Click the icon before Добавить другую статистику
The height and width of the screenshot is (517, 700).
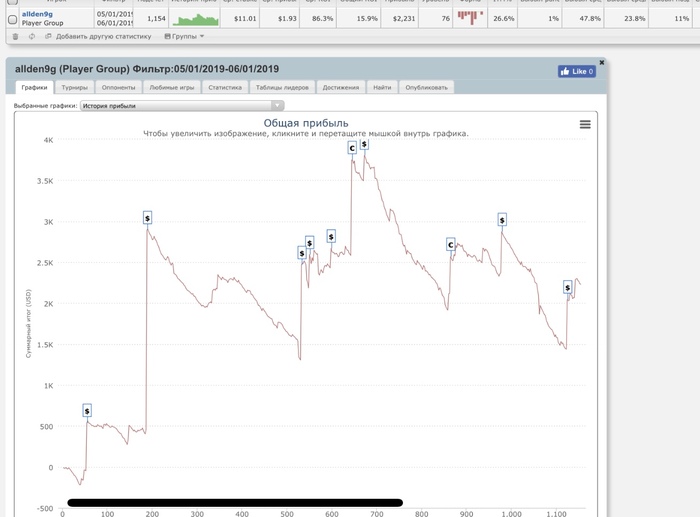[x=48, y=36]
